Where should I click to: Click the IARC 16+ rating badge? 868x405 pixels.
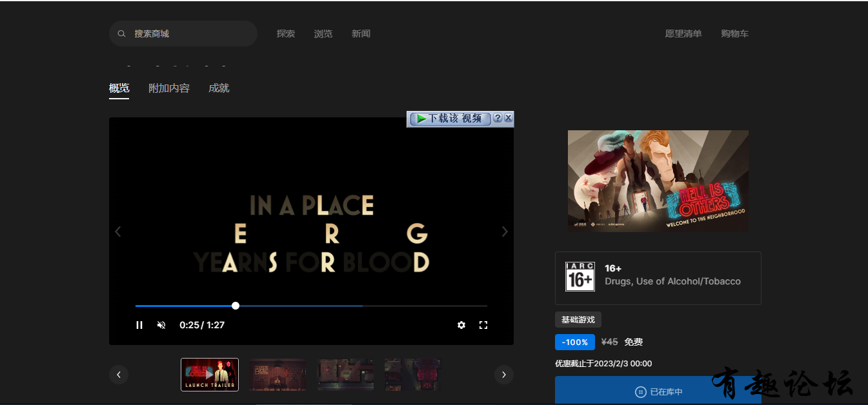[580, 277]
